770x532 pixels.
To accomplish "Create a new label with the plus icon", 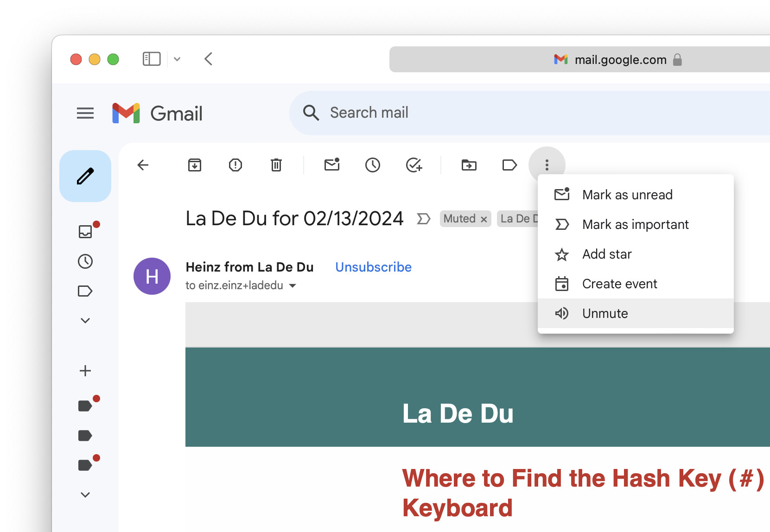I will pos(85,371).
